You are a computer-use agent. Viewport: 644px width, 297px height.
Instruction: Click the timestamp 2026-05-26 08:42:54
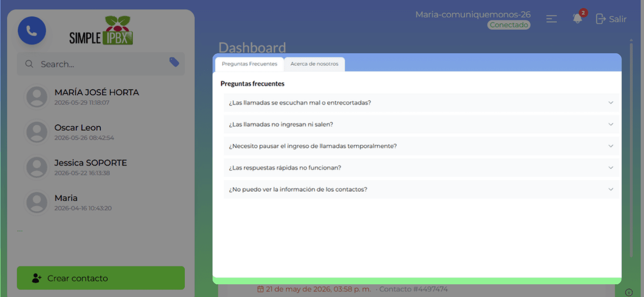point(84,138)
